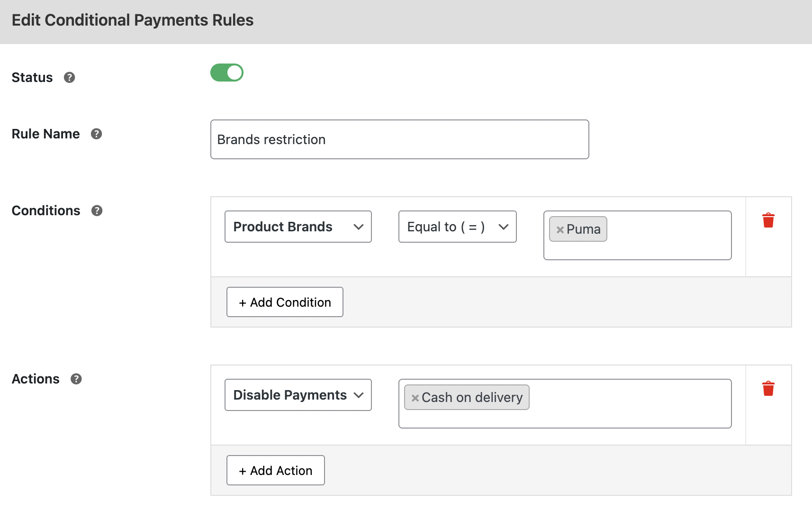This screenshot has height=511, width=812.
Task: Click the Add Condition button
Action: pyautogui.click(x=285, y=302)
